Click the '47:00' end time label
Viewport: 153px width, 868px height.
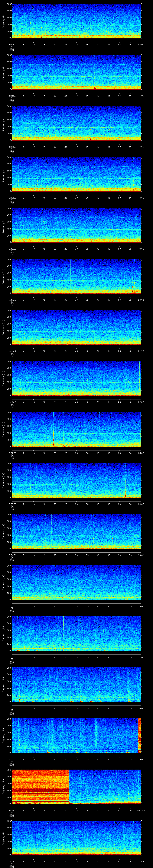point(141,146)
